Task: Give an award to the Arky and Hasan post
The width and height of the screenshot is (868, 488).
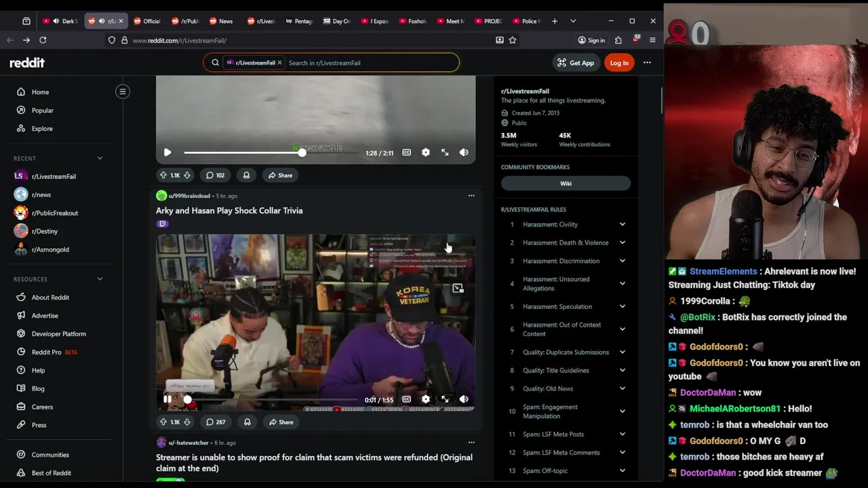Action: pyautogui.click(x=247, y=422)
